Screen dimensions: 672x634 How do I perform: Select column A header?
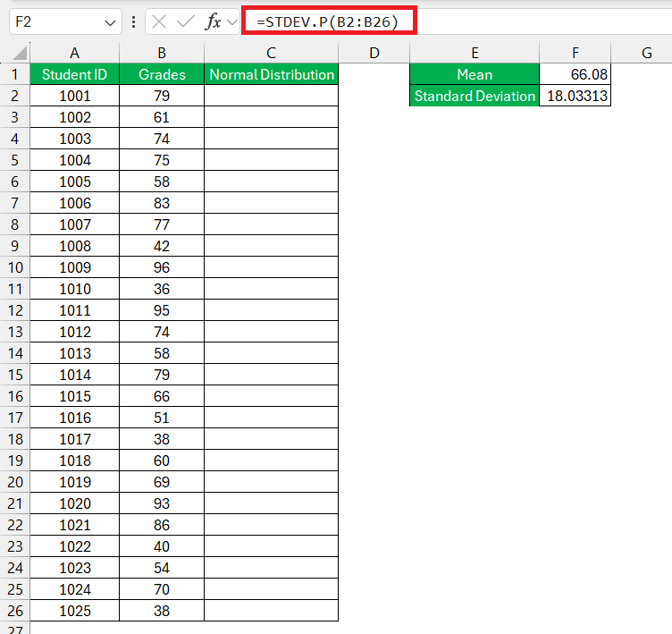click(74, 53)
